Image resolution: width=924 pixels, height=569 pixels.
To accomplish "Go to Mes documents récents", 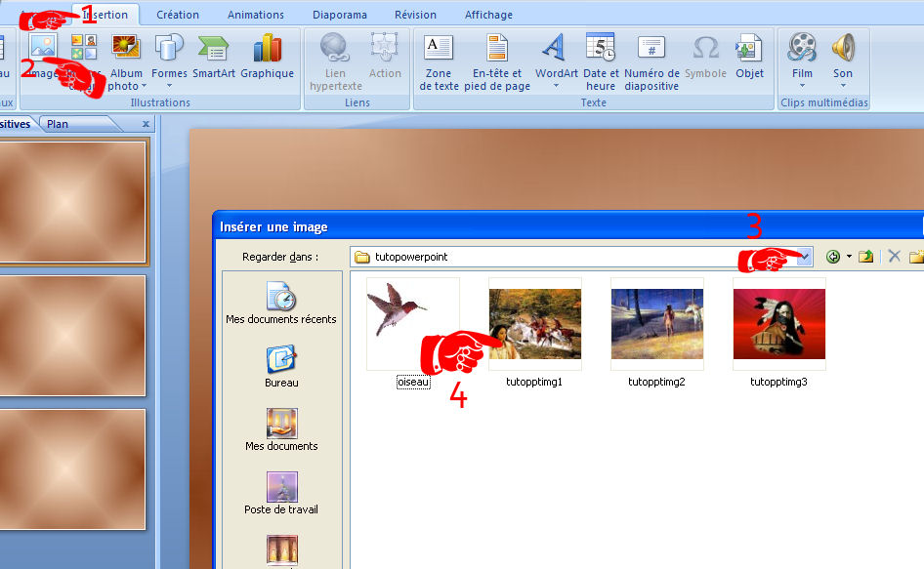I will (x=281, y=305).
